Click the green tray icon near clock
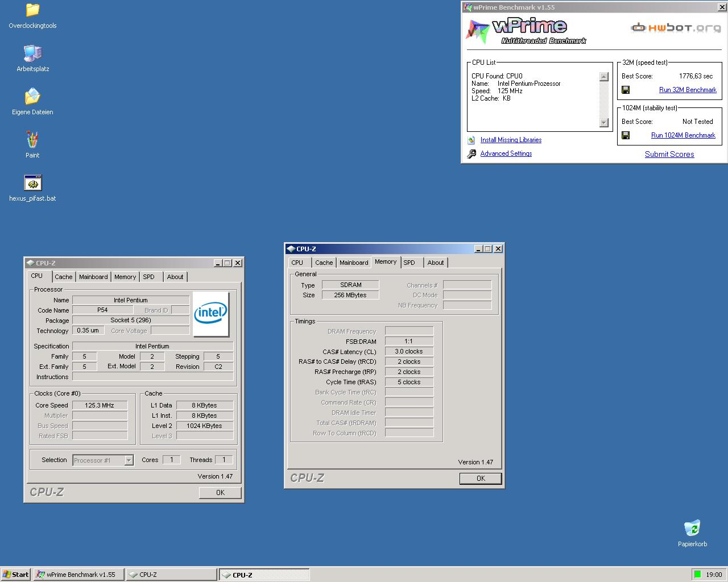Viewport: 728px width, 582px height. (x=698, y=575)
